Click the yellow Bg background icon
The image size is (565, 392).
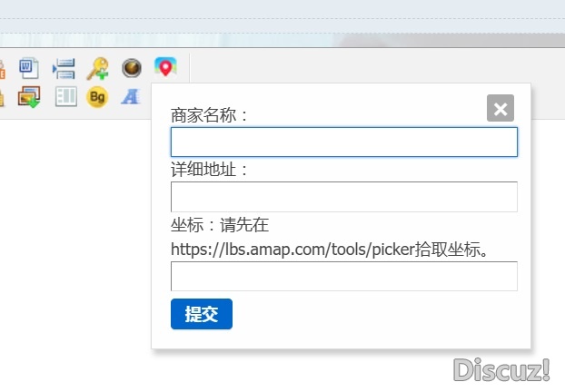click(97, 96)
